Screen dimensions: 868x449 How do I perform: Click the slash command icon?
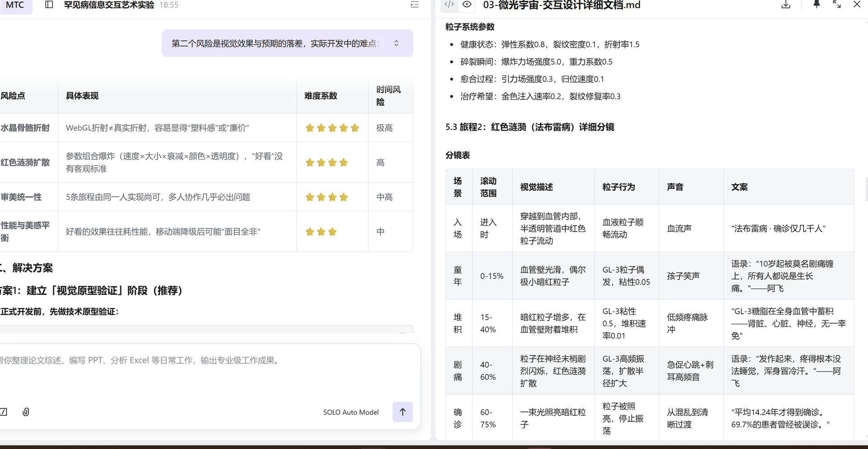[x=4, y=412]
